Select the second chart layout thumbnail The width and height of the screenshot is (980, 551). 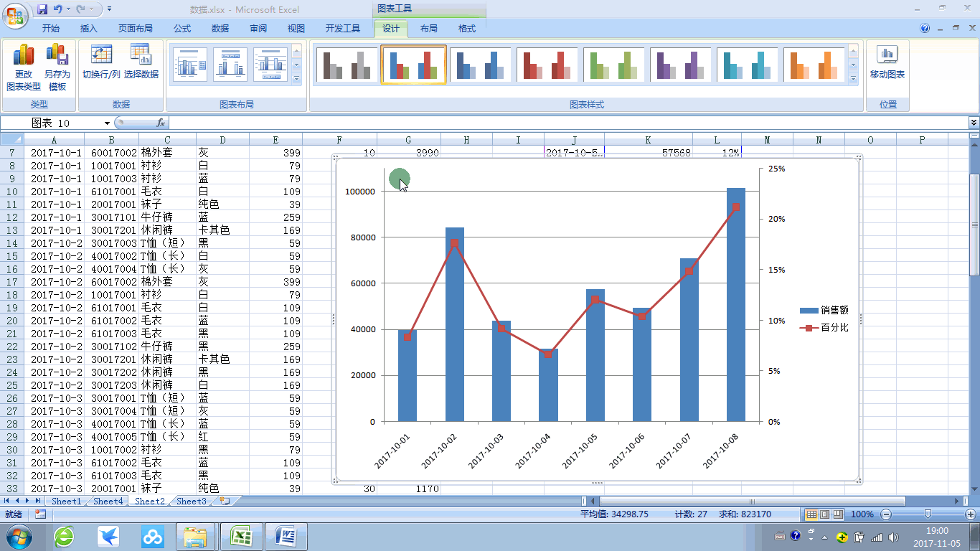tap(230, 65)
